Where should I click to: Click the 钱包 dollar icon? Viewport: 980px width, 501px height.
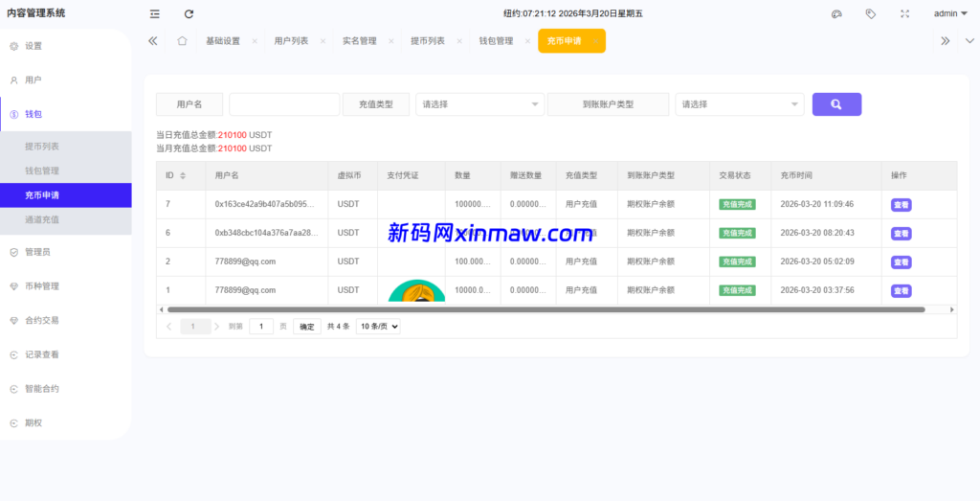pos(13,114)
